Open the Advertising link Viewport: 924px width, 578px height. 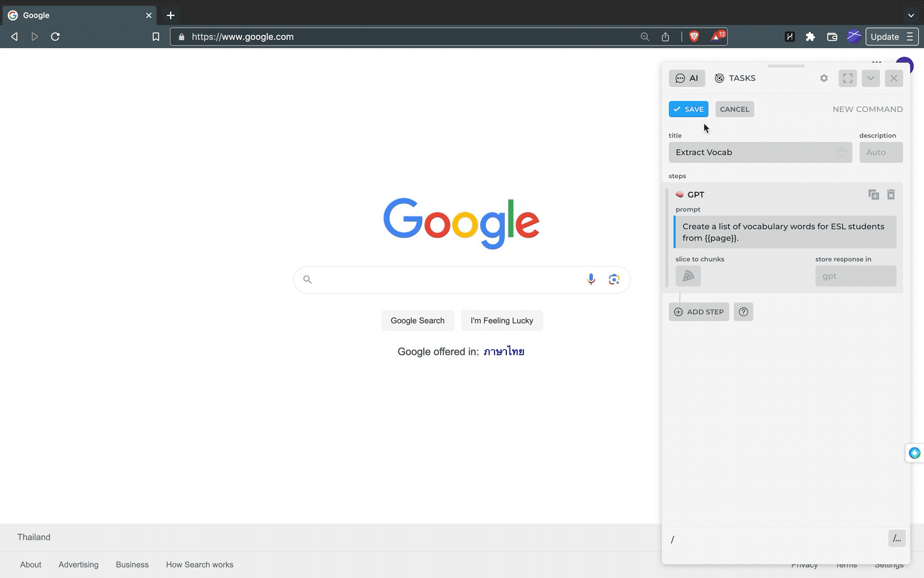tap(79, 565)
